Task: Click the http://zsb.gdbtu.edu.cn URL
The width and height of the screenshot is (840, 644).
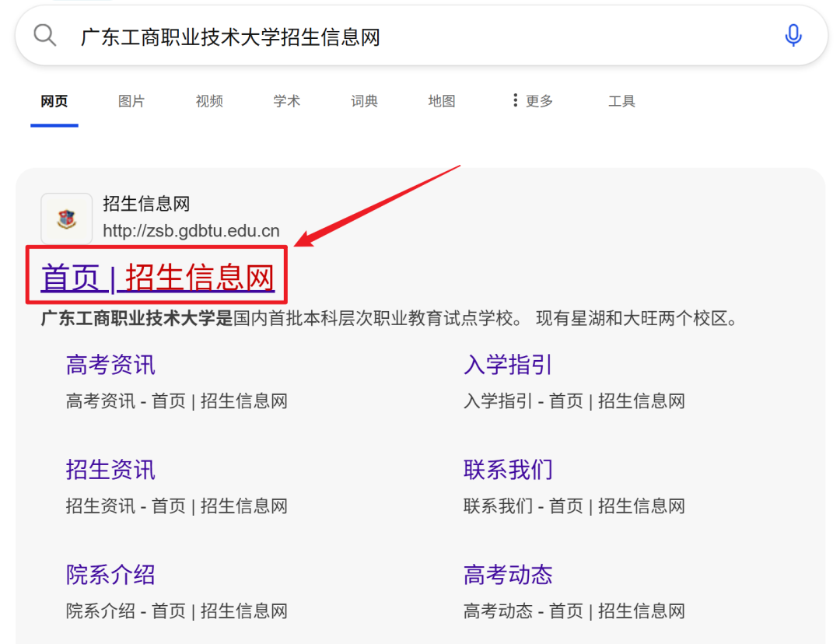Action: click(191, 231)
